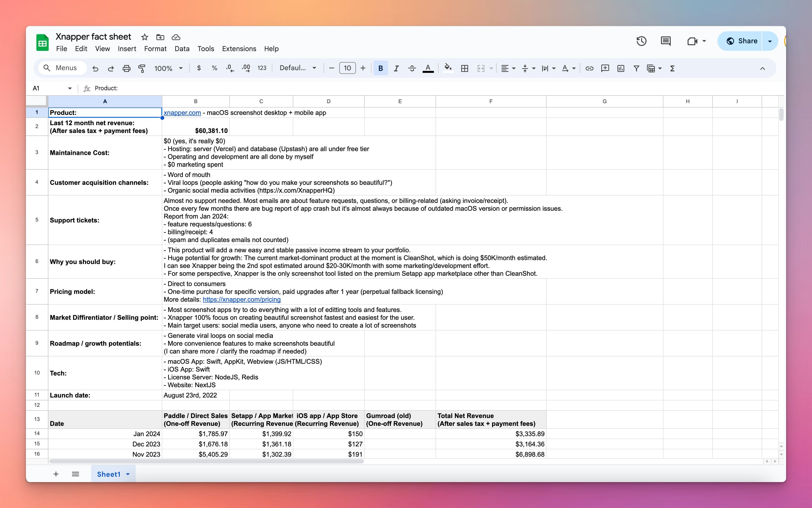Screen dimensions: 812x508
Task: Open all sheets list icon
Action: coord(76,474)
